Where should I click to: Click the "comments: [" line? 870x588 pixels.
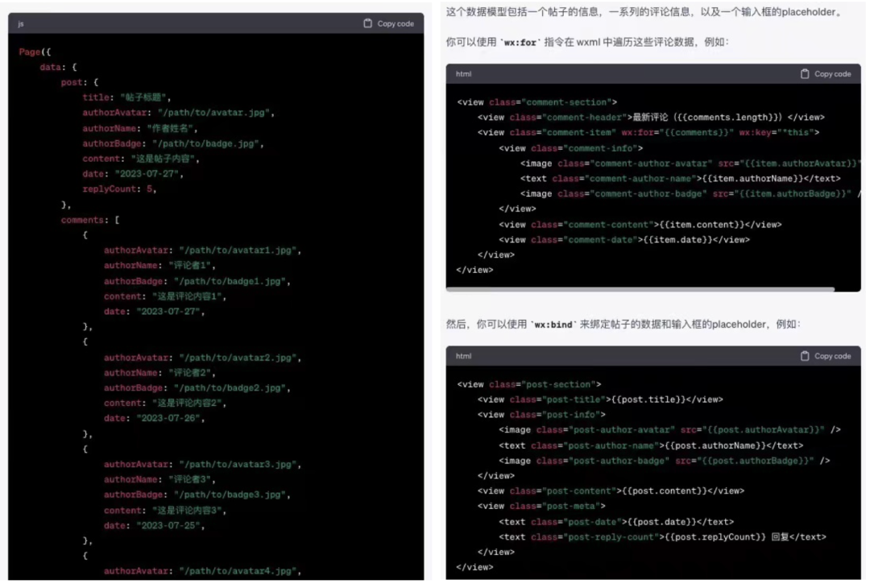tap(90, 220)
